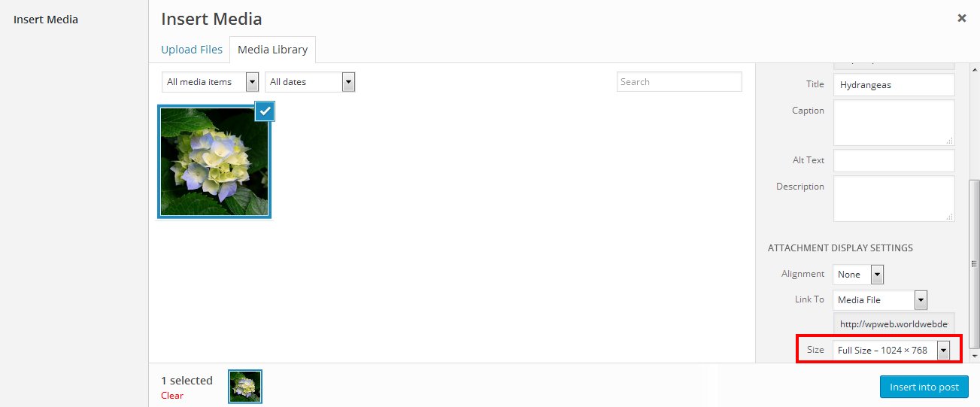The height and width of the screenshot is (407, 980).
Task: Click inside the Description text area
Action: tap(894, 199)
